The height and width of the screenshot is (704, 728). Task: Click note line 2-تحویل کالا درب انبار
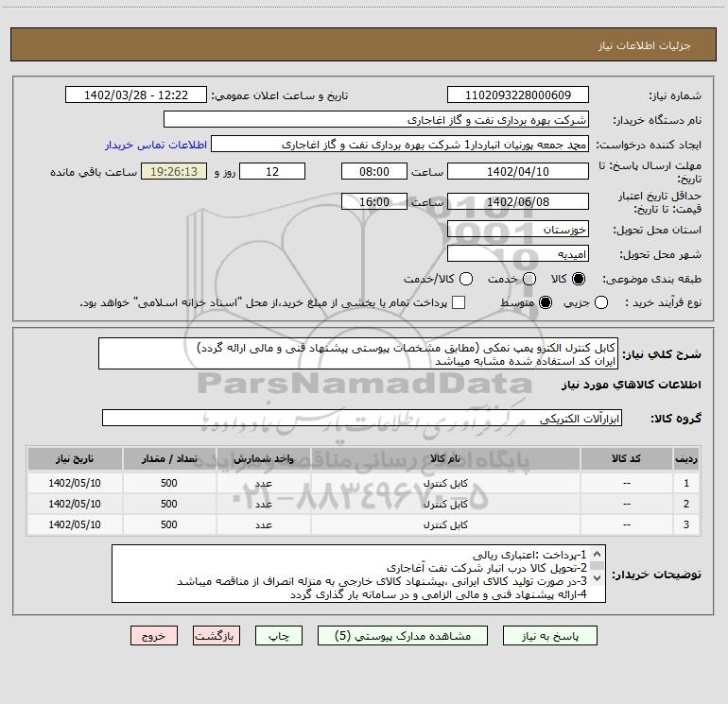point(487,568)
